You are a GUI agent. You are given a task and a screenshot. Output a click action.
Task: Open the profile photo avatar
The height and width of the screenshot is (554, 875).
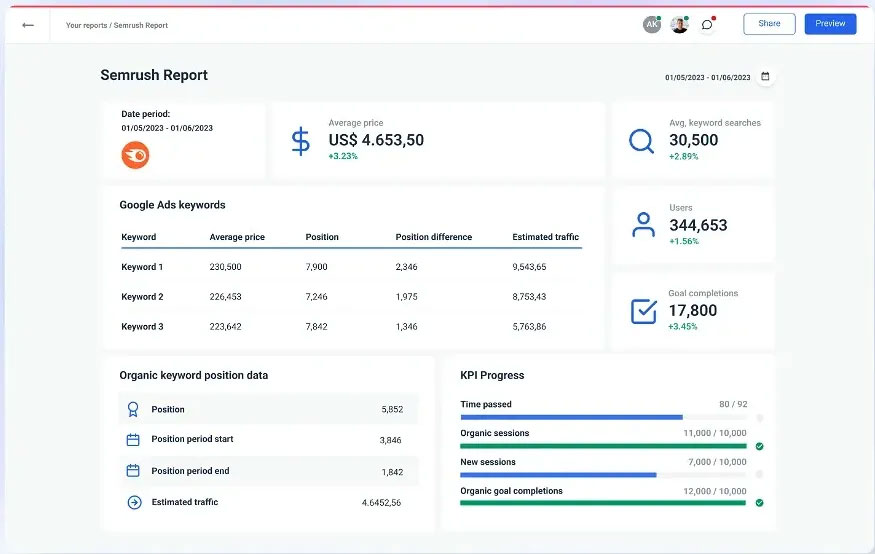coord(679,25)
